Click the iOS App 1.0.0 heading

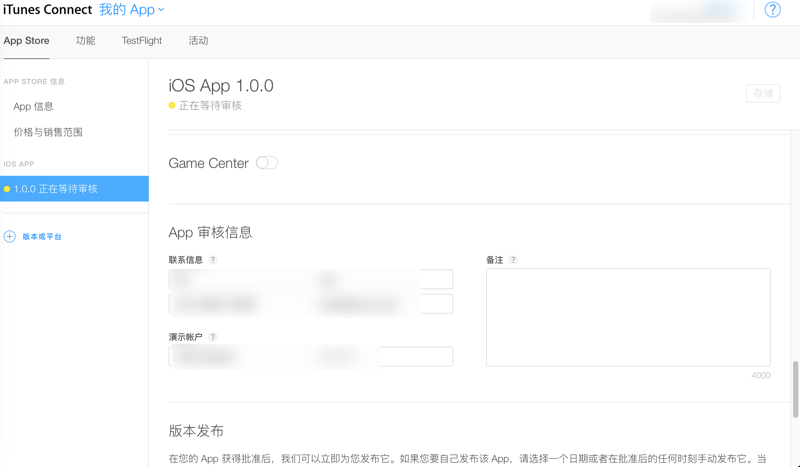point(221,85)
